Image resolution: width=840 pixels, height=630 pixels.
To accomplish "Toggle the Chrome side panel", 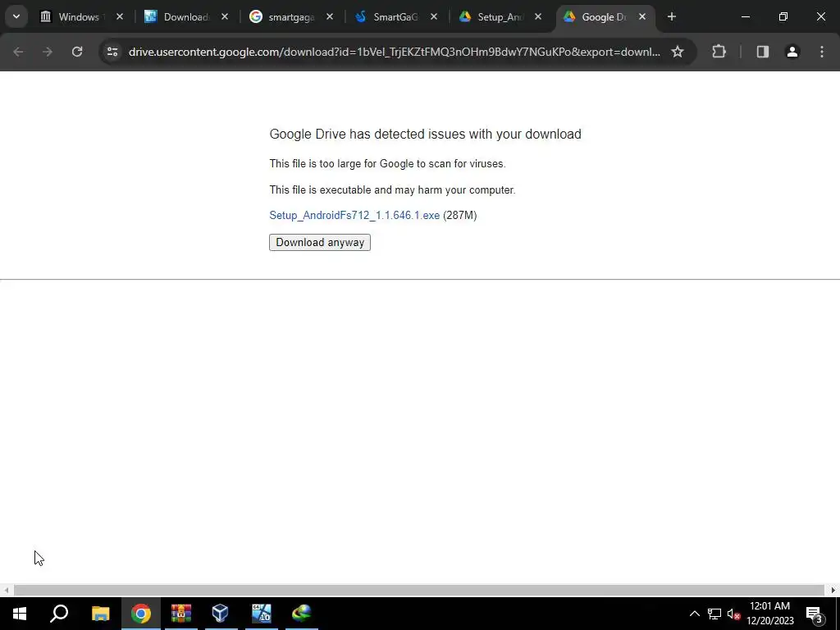I will click(763, 52).
